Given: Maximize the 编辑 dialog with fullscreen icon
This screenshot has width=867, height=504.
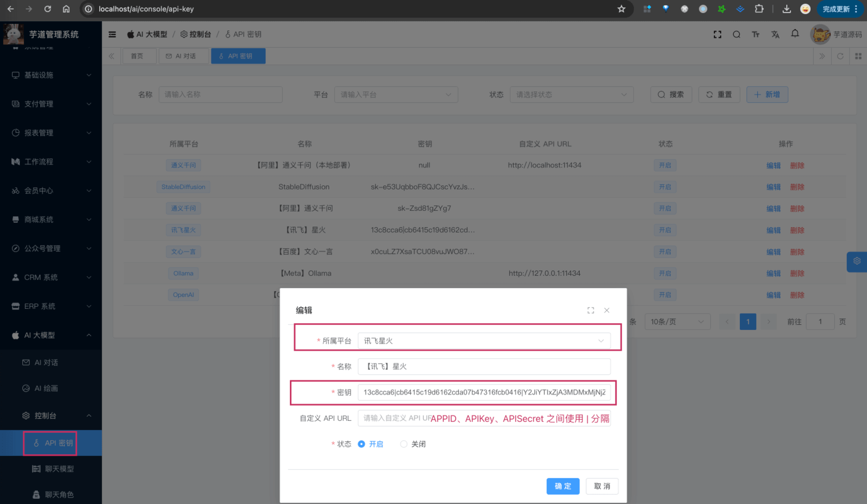Looking at the screenshot, I should point(591,310).
